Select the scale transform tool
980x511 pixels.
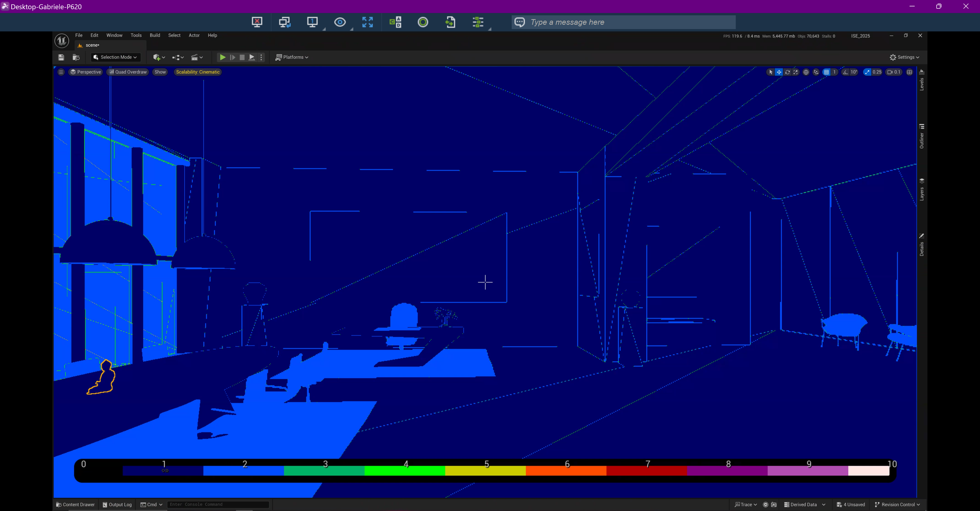coord(796,72)
